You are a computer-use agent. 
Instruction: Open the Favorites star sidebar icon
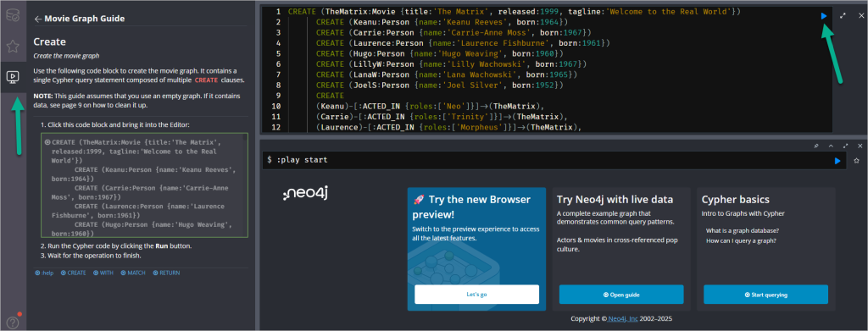point(12,46)
